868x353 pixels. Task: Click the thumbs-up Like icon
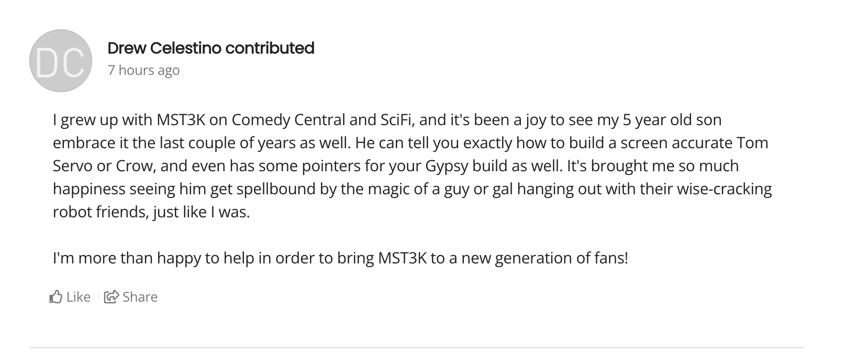56,297
